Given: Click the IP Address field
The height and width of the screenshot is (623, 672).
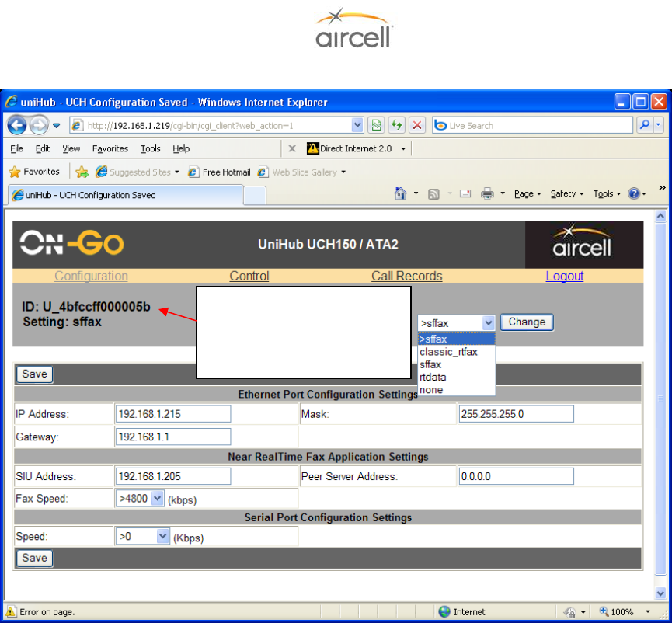Looking at the screenshot, I should [173, 414].
